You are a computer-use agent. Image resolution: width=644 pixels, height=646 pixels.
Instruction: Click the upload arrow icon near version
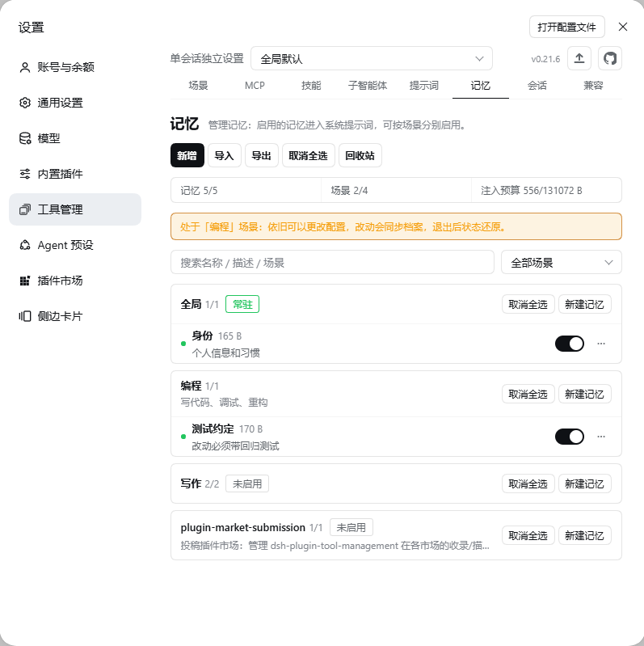(x=579, y=58)
